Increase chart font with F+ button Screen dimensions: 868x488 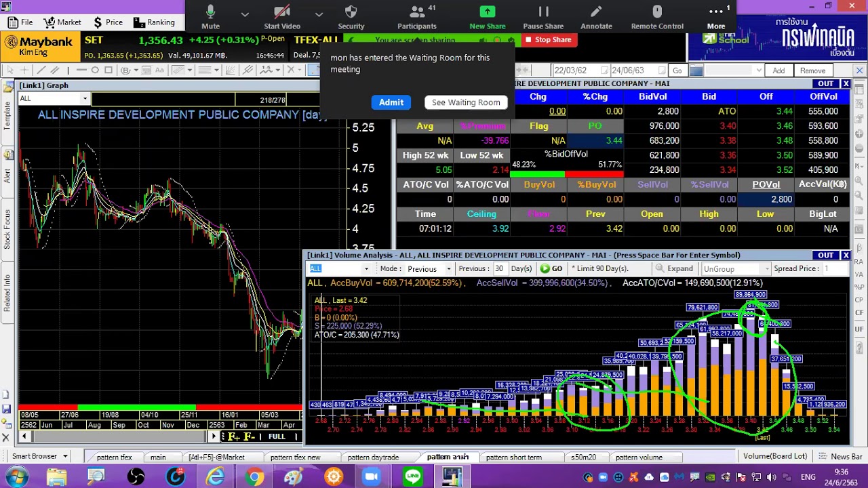pyautogui.click(x=235, y=437)
